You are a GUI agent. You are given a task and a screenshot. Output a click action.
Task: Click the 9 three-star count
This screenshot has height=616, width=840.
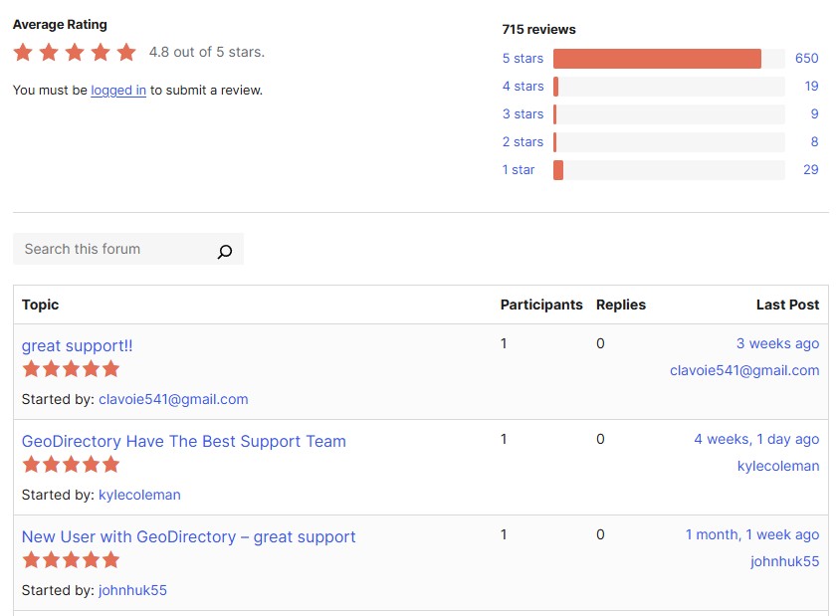(815, 114)
